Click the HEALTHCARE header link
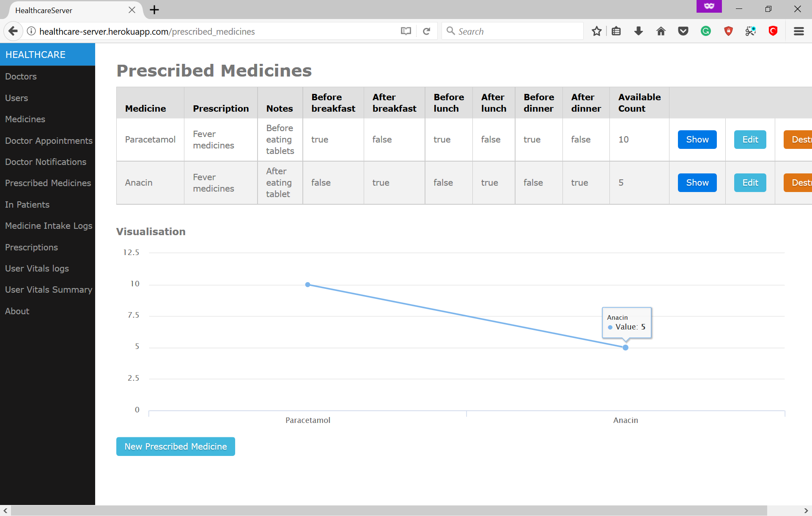 click(36, 55)
